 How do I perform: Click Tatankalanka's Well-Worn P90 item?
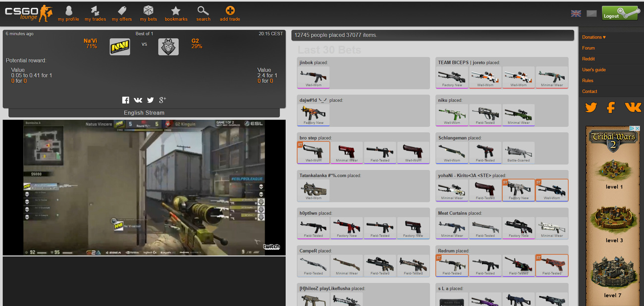[314, 190]
